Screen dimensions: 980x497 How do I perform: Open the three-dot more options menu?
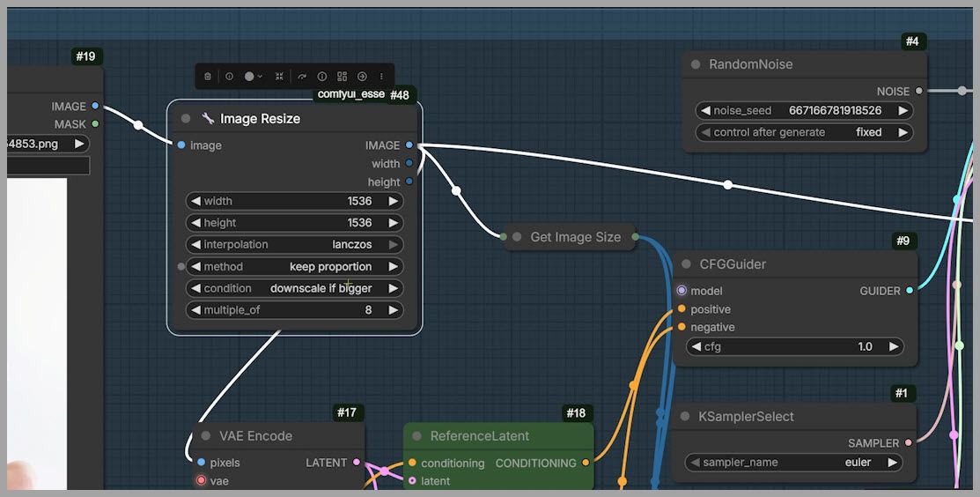pos(381,77)
